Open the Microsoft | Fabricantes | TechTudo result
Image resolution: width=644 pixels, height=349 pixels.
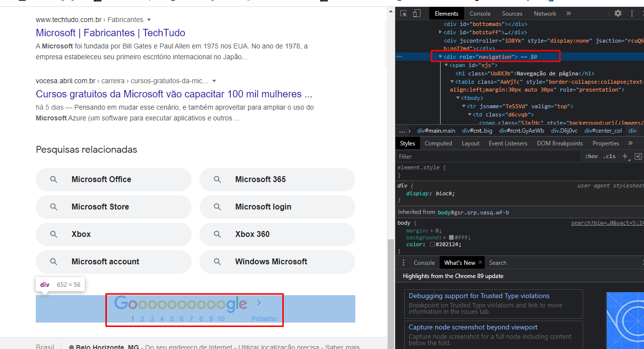click(x=110, y=33)
